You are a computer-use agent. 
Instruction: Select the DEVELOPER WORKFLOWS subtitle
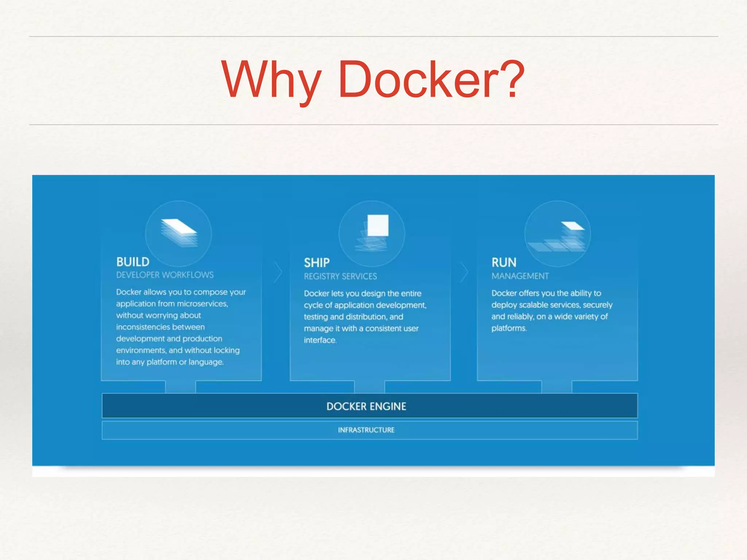[165, 275]
